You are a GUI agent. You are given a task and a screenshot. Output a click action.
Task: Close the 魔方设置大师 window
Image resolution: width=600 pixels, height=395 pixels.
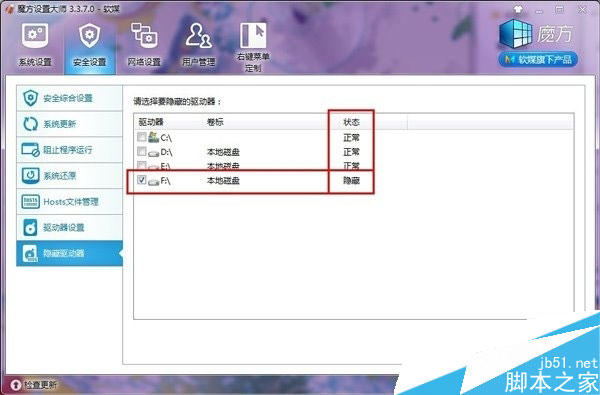582,10
